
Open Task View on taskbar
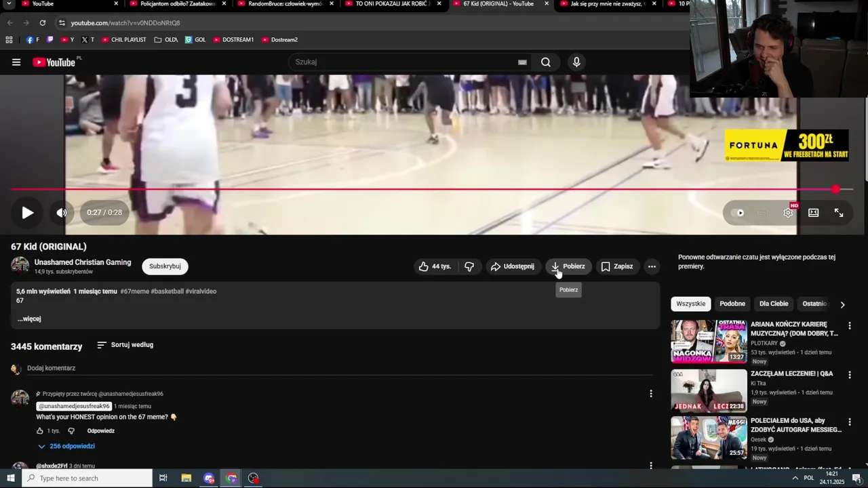pos(163,479)
